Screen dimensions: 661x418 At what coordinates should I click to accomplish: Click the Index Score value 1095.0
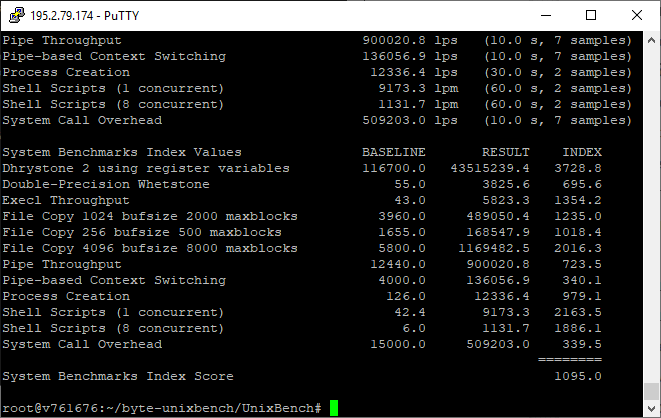coord(578,376)
